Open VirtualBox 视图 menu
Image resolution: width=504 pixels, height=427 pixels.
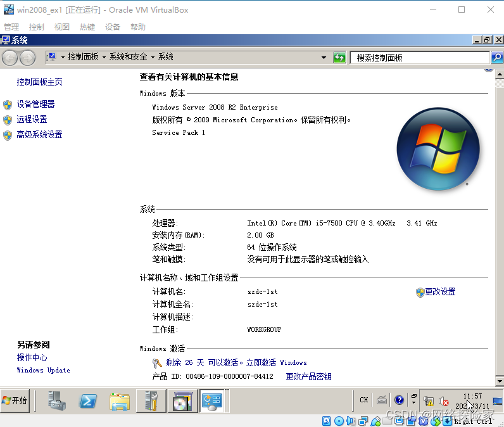(61, 27)
